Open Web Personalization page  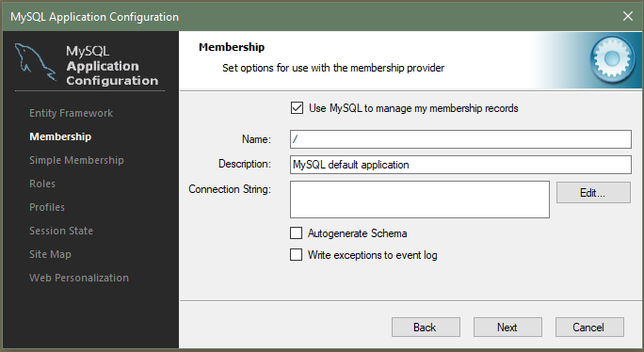click(79, 278)
